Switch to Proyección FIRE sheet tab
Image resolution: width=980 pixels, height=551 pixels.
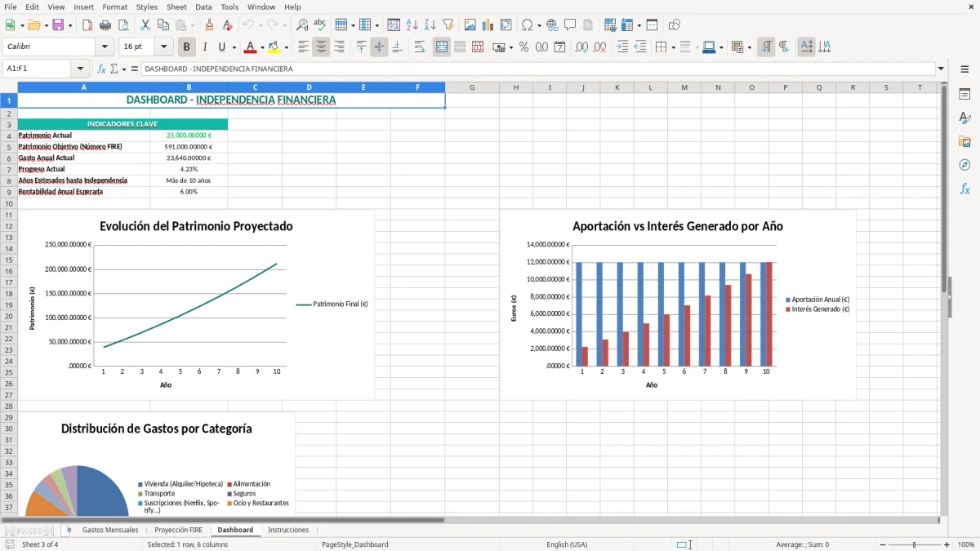click(x=178, y=530)
